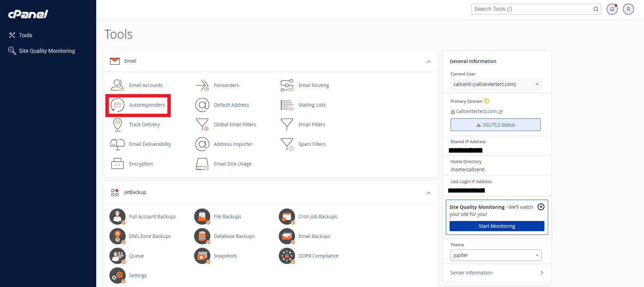Click the Forwarders arrow icon
Screen dimensions: 644x287
[x=202, y=85]
